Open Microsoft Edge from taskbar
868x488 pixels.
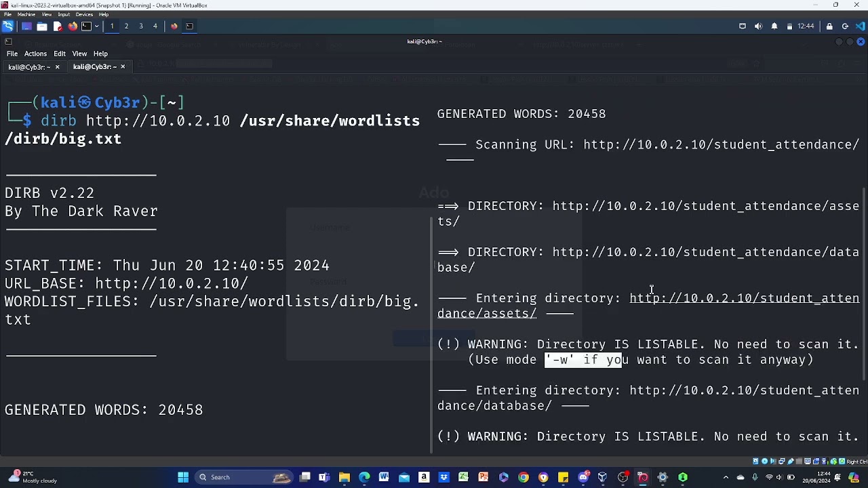tap(364, 477)
